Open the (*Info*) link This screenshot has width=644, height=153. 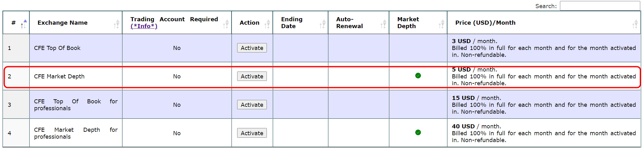144,26
